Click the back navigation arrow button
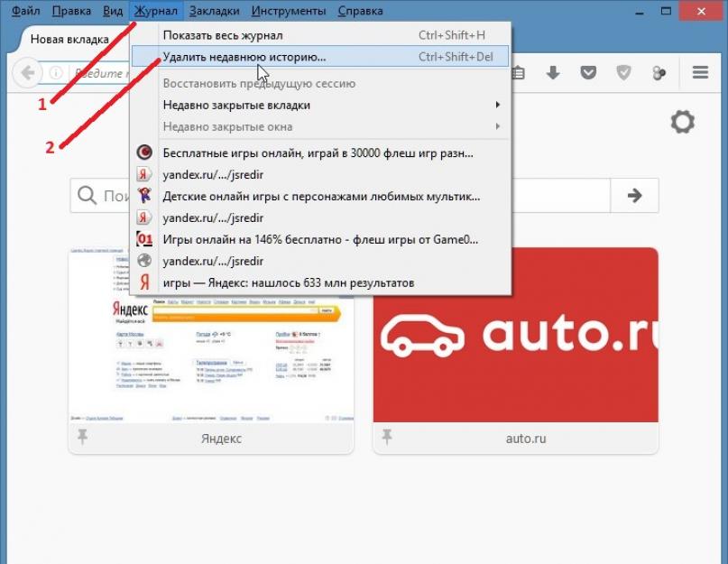The image size is (728, 564). (28, 73)
